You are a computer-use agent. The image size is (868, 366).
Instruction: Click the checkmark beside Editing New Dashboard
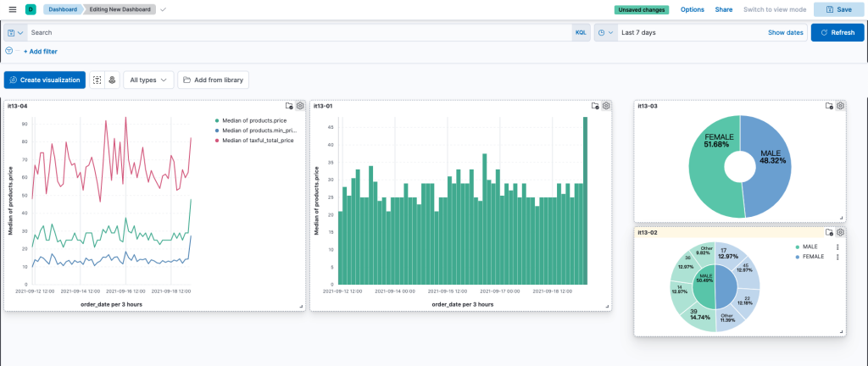click(x=164, y=9)
